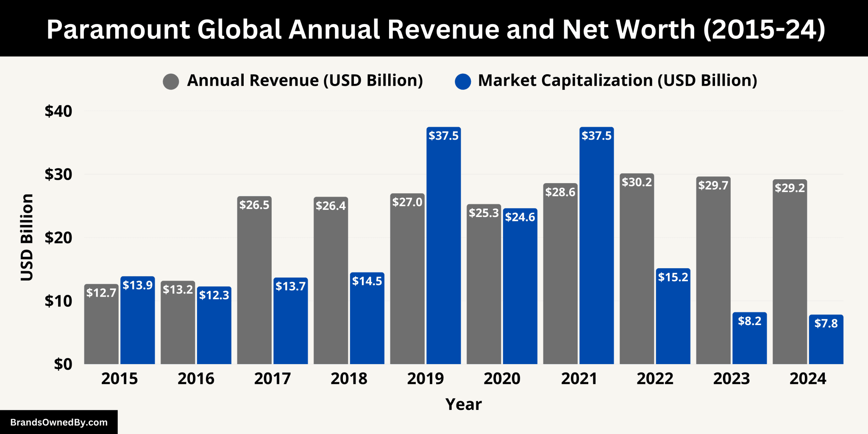Click the 2024 blue bar labeled $7.8

pos(826,339)
